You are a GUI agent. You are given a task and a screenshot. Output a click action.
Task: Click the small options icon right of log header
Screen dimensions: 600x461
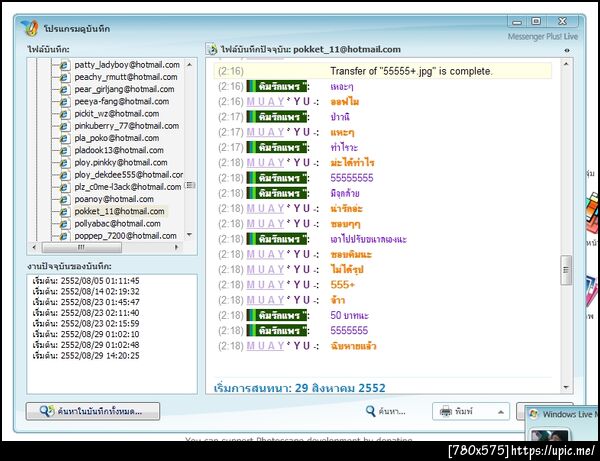[567, 50]
